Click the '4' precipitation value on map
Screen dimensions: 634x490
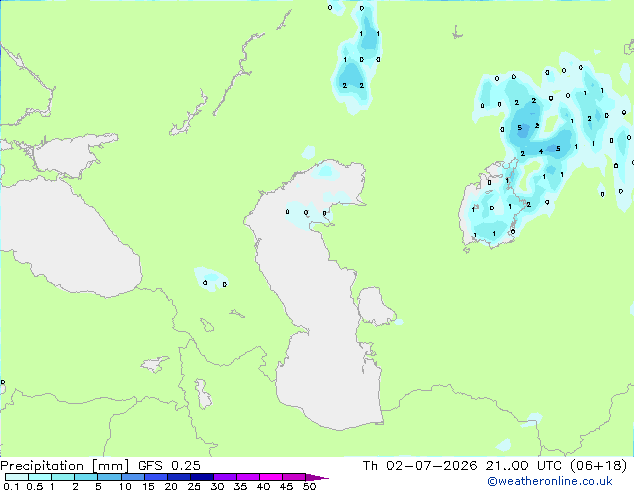[x=541, y=152]
